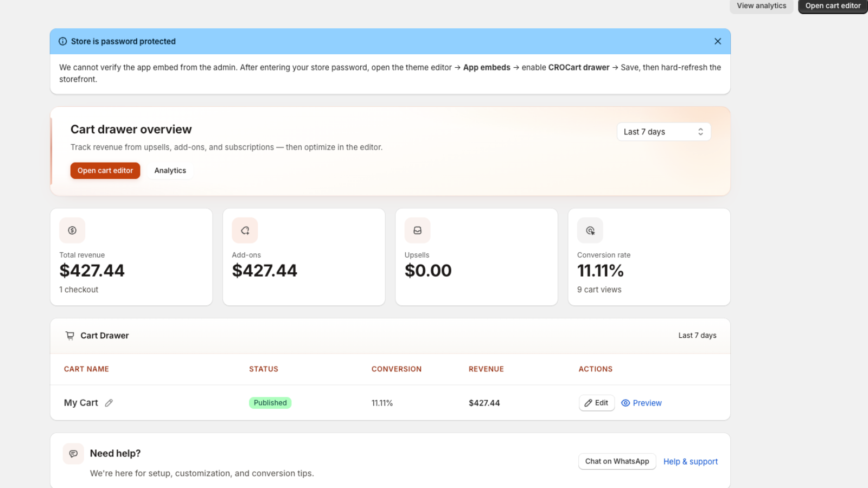Screen dimensions: 868x488
Task: Edit the My Cart drawer
Action: (597, 403)
